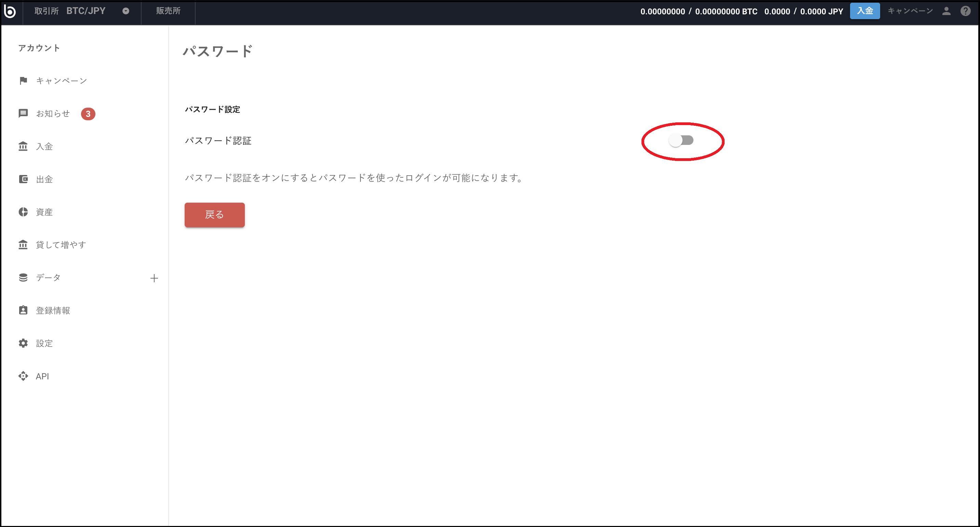Open the user account profile icon
Viewport: 980px width, 527px height.
coord(946,11)
